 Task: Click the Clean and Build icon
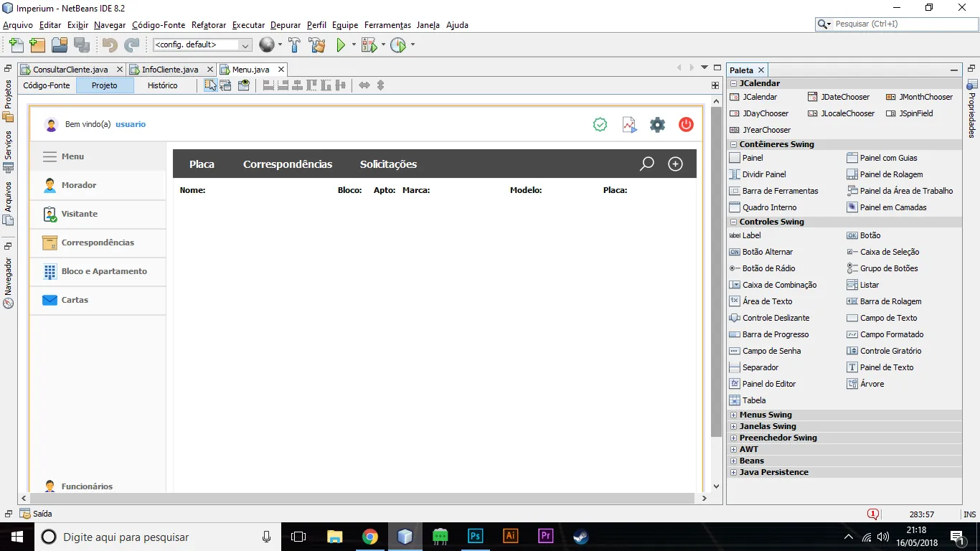tap(317, 44)
